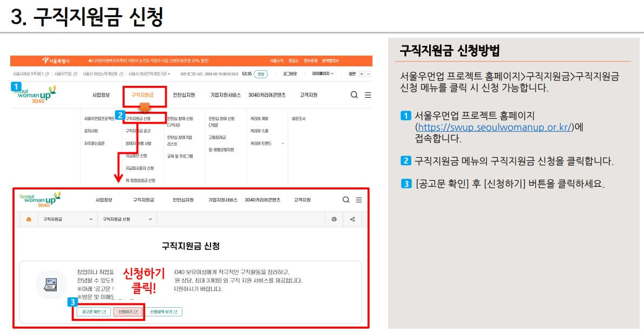The width and height of the screenshot is (644, 332).
Task: Click the share icon in breadcrumb bar
Action: [x=352, y=219]
